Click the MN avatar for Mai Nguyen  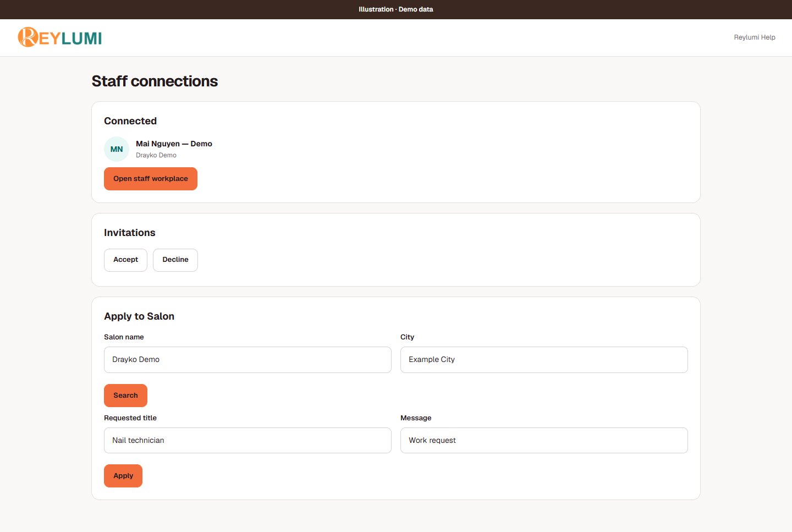pos(117,149)
